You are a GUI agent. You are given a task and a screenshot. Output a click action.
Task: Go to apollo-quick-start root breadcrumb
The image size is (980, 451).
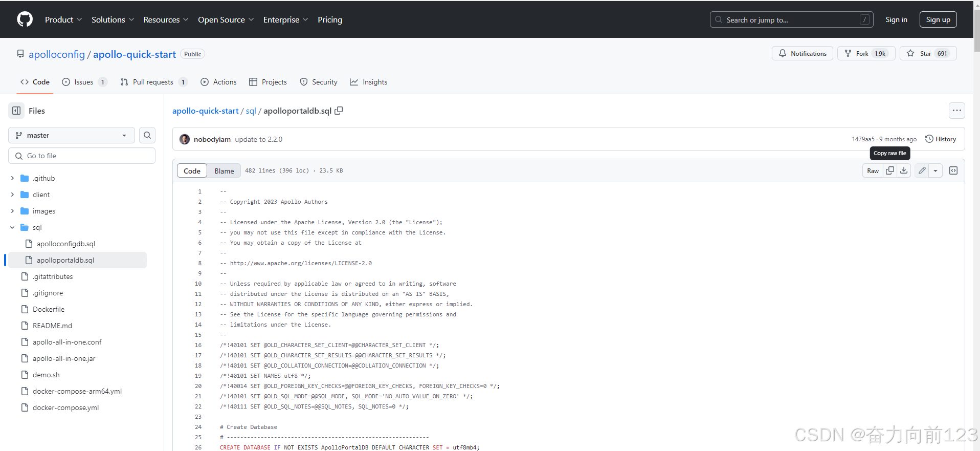[206, 111]
